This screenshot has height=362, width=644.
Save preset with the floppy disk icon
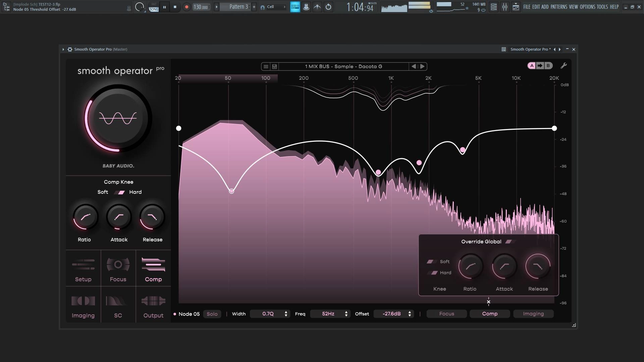[274, 66]
